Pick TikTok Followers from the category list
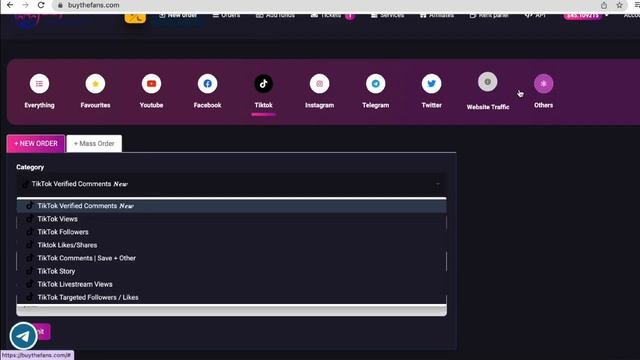This screenshot has height=360, width=640. [x=231, y=232]
